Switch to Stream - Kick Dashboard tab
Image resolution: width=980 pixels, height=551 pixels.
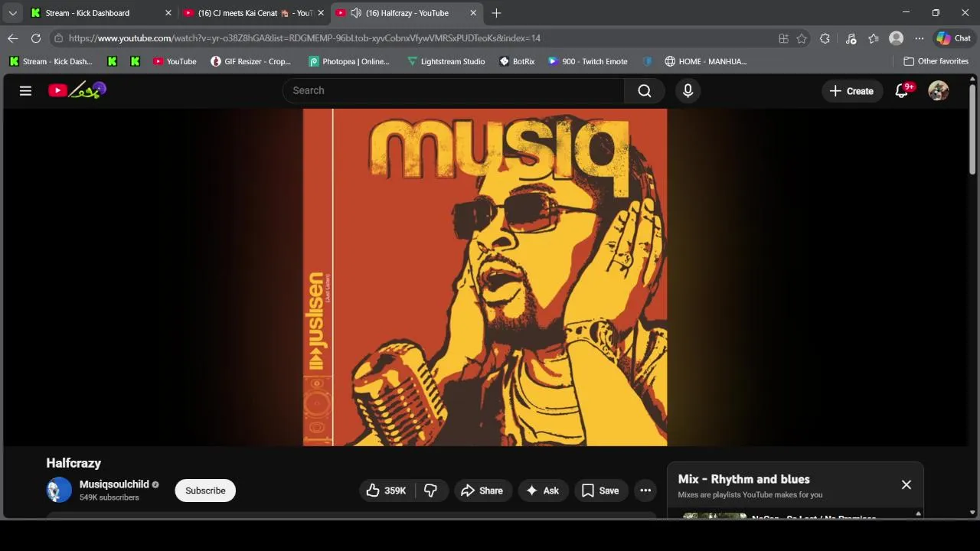(100, 13)
